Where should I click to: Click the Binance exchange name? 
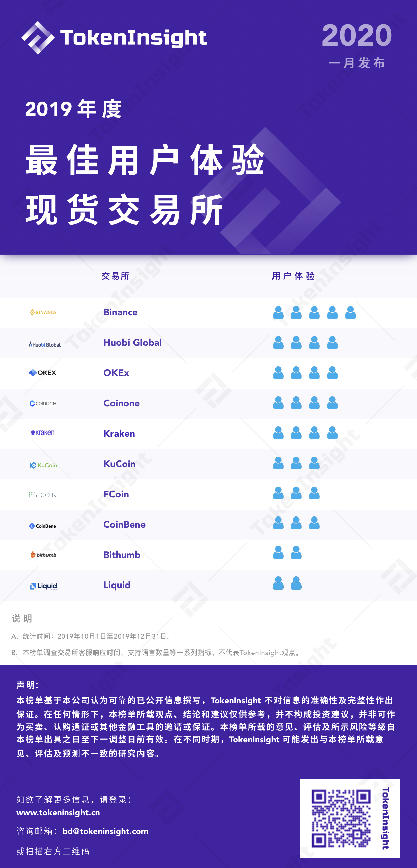coord(120,312)
